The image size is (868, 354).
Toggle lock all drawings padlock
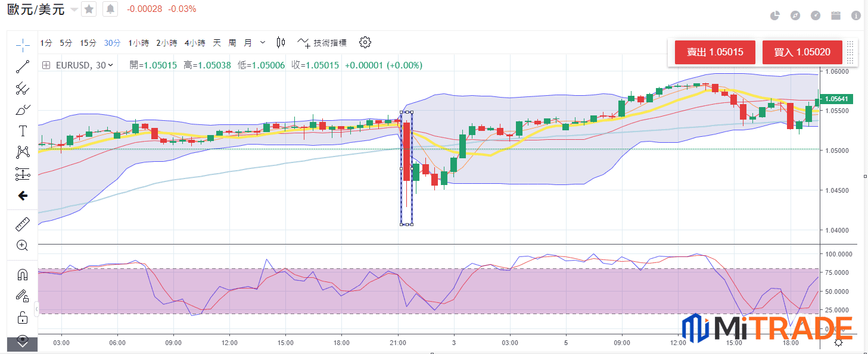click(x=23, y=317)
